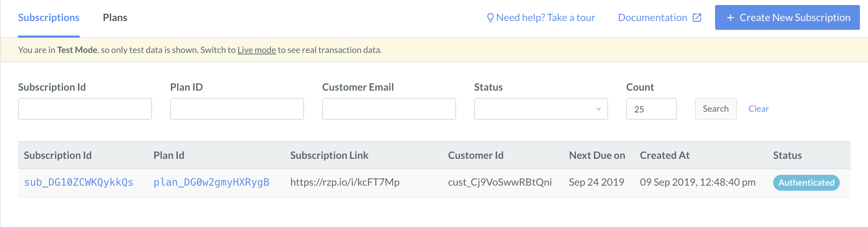Click the lightbulb help icon
Screen dimensions: 868x227
490,18
